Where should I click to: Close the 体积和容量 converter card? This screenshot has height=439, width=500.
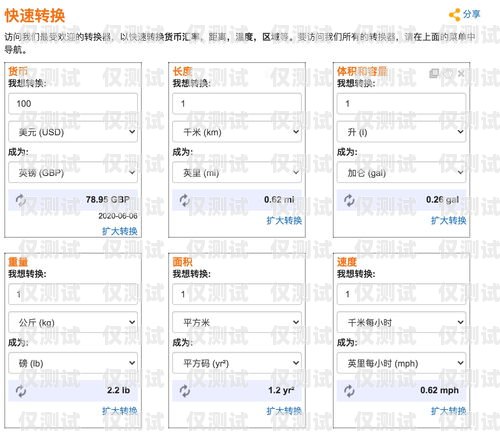tap(461, 73)
